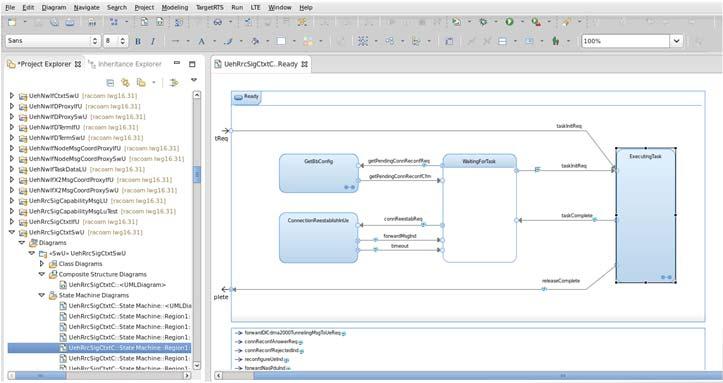Collapse Composite Structure Diagrams folder

coord(42,274)
